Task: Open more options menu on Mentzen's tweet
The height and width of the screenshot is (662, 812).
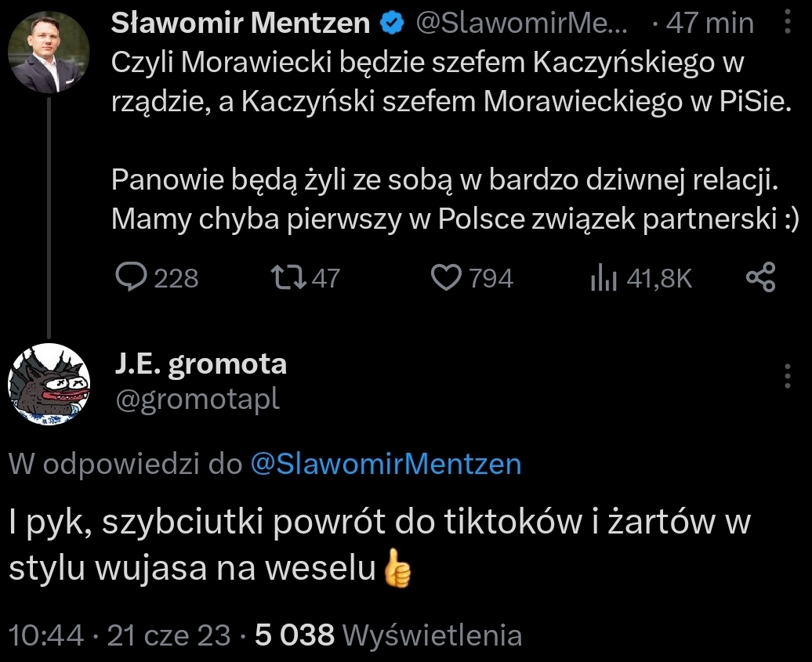Action: [x=787, y=24]
